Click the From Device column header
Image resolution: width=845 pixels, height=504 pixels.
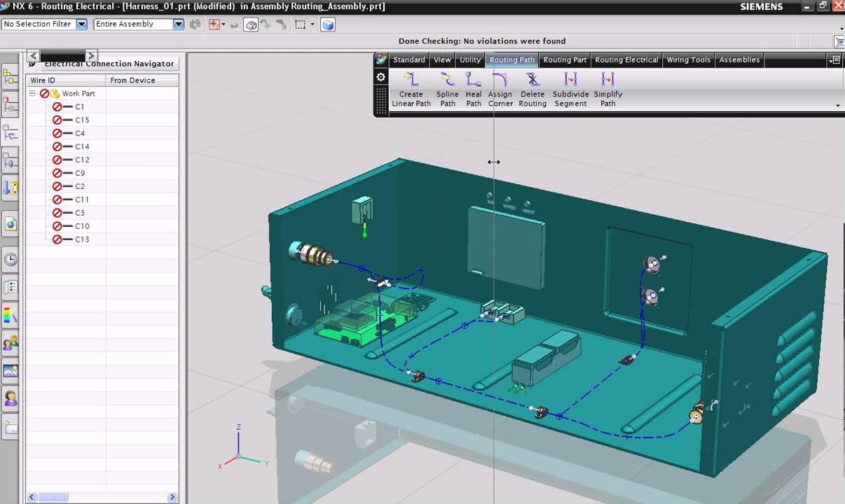tap(142, 80)
